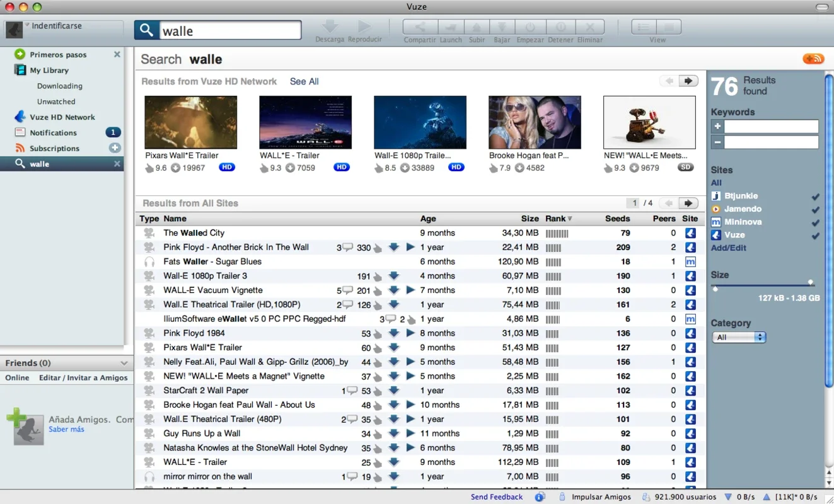Click the Launch toolbar button
The width and height of the screenshot is (834, 504).
451,27
